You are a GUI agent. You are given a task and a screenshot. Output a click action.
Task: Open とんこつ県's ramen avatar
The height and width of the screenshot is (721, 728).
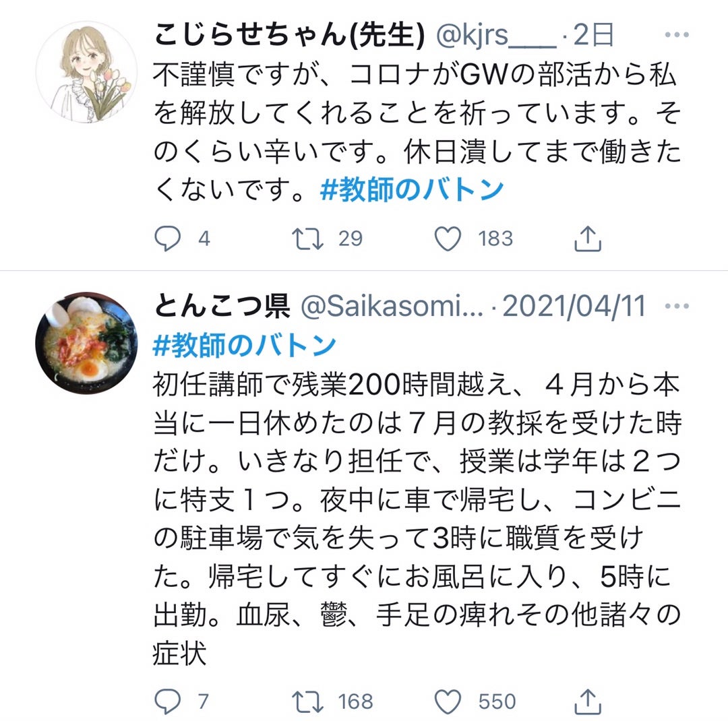tap(86, 343)
